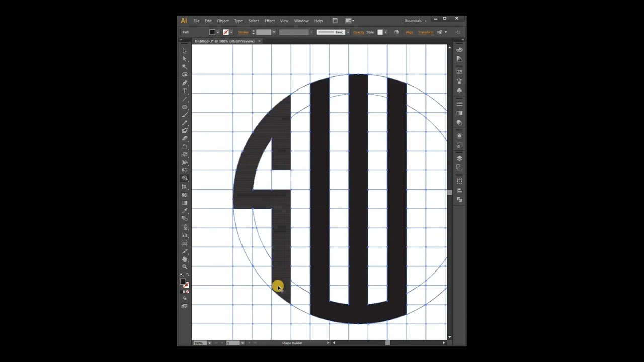Select the Selection tool (black arrow)
Image resolution: width=644 pixels, height=362 pixels.
pos(185,51)
